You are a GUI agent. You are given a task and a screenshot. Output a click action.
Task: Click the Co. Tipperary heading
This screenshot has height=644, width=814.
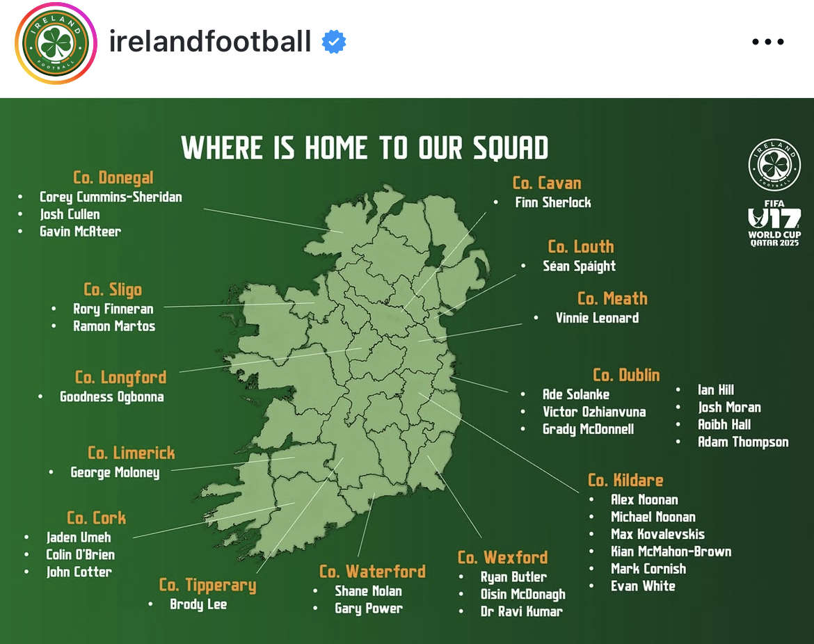tap(207, 585)
